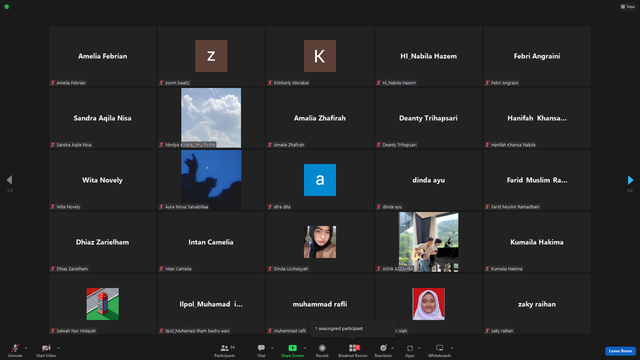Open the Apps panel

[410, 350]
